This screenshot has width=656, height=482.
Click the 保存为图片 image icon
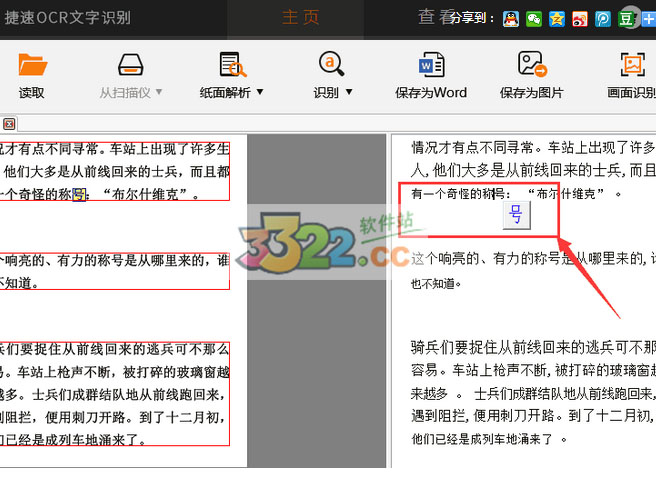click(532, 64)
